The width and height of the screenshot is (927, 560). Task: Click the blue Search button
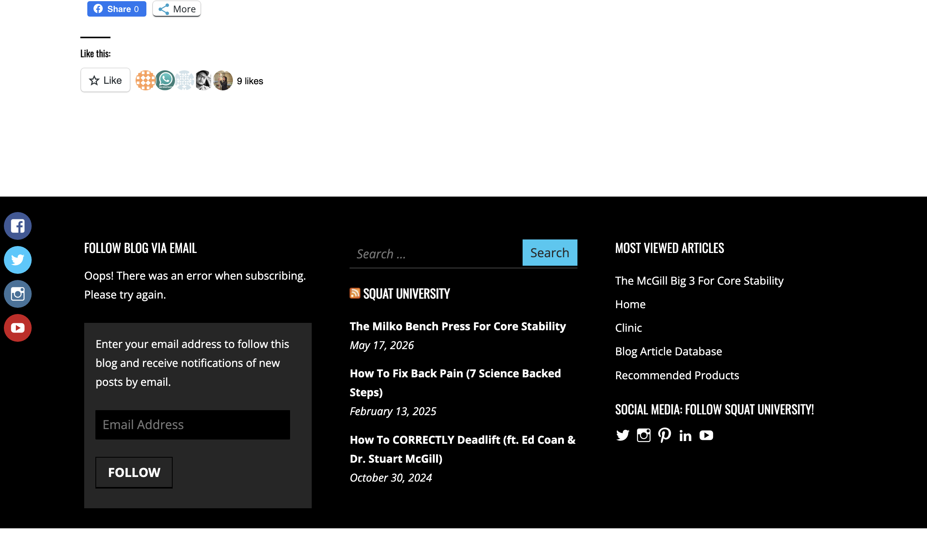click(x=550, y=253)
